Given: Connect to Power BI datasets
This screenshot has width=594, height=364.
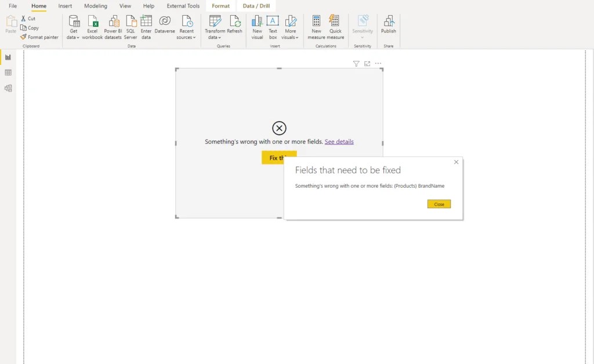Looking at the screenshot, I should click(113, 27).
